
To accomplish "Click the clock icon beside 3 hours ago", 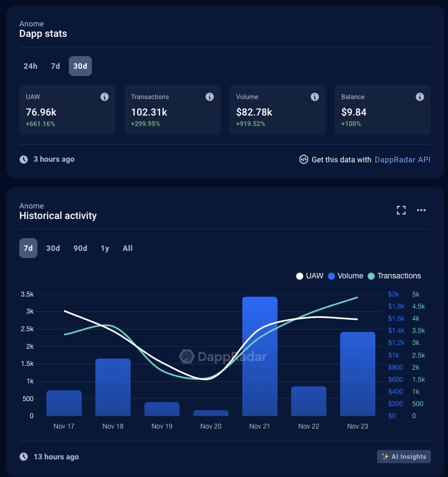I will pyautogui.click(x=23, y=159).
